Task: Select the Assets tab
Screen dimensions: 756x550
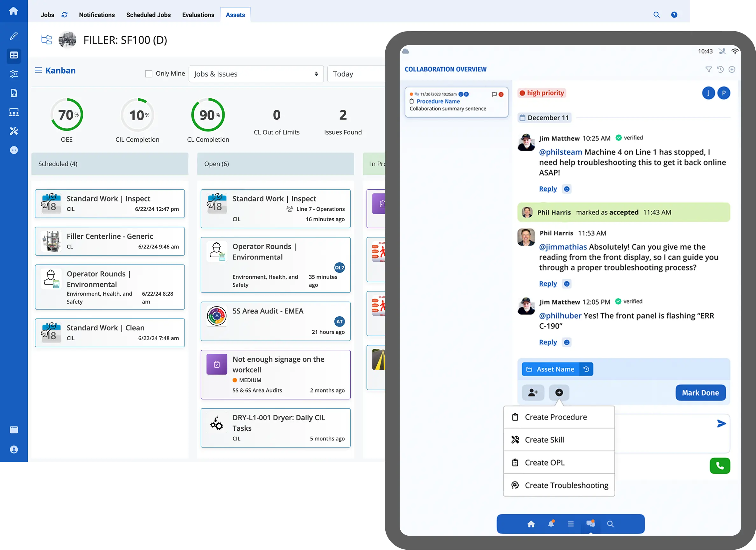Action: click(x=235, y=15)
